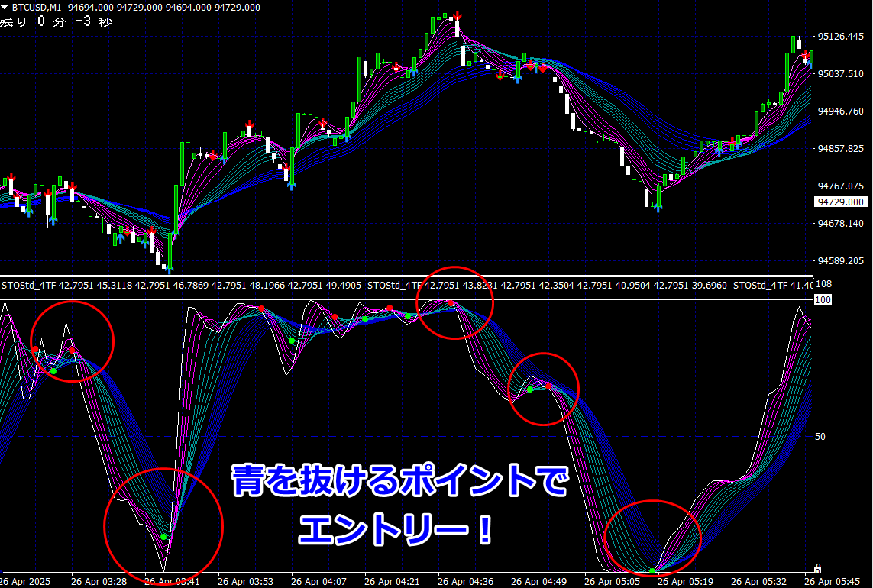Click price axis value 94678.140
This screenshot has width=873, height=588.
pos(841,223)
